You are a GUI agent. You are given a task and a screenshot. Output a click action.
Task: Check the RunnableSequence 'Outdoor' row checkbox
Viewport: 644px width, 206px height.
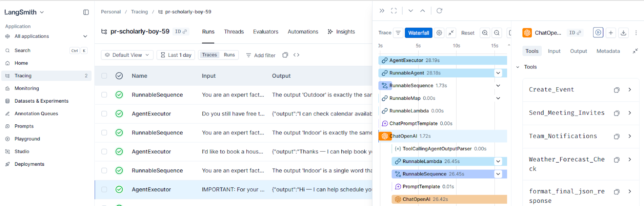[x=104, y=95]
